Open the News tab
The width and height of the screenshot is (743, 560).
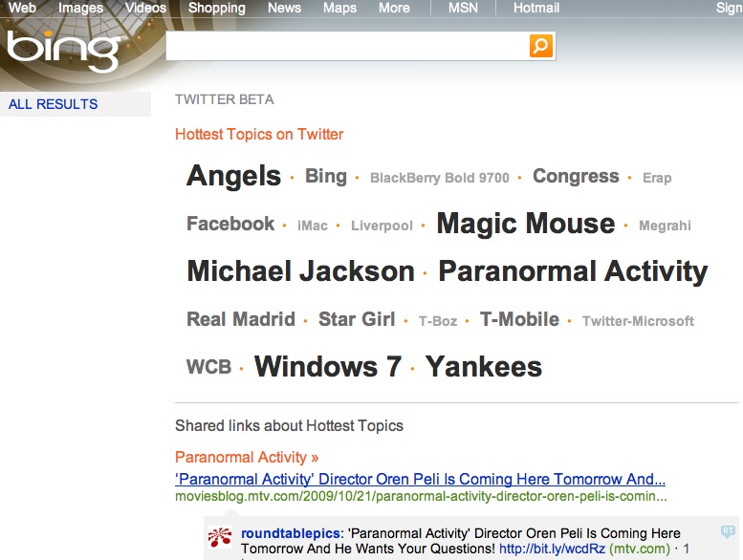(284, 8)
